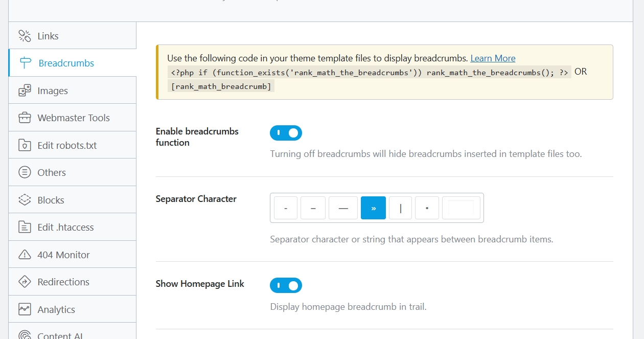Select the em dash separator option
This screenshot has height=339, width=644.
[343, 208]
